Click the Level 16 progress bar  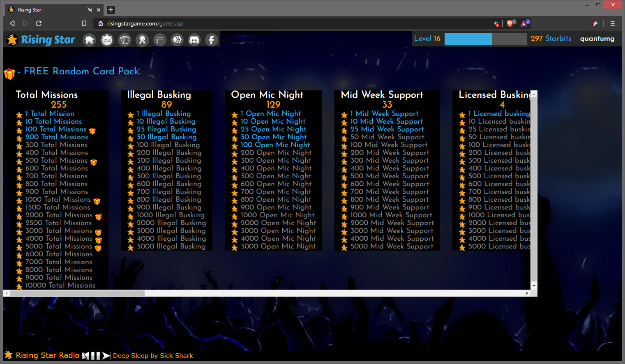coord(486,39)
